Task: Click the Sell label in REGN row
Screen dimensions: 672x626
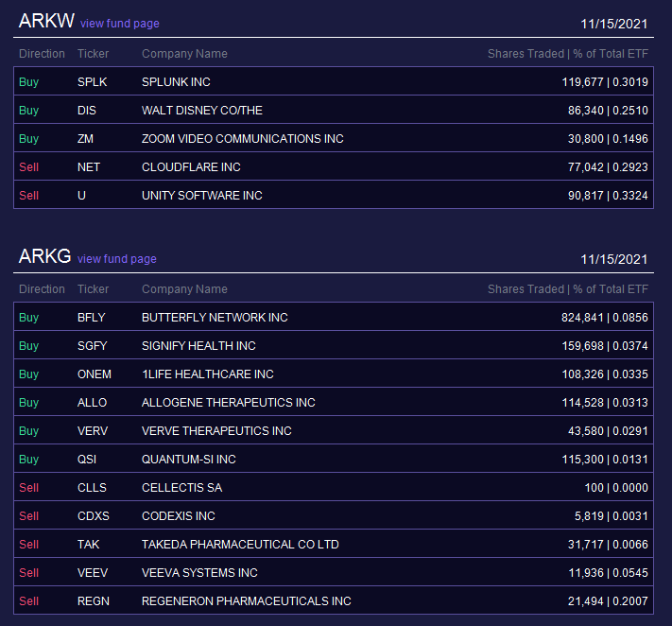Action: [x=28, y=601]
